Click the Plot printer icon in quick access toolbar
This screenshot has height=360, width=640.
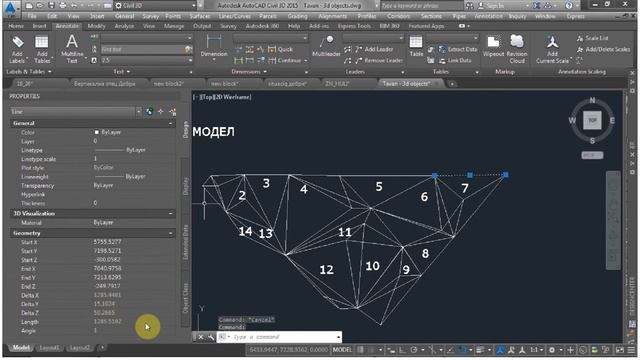coord(62,6)
